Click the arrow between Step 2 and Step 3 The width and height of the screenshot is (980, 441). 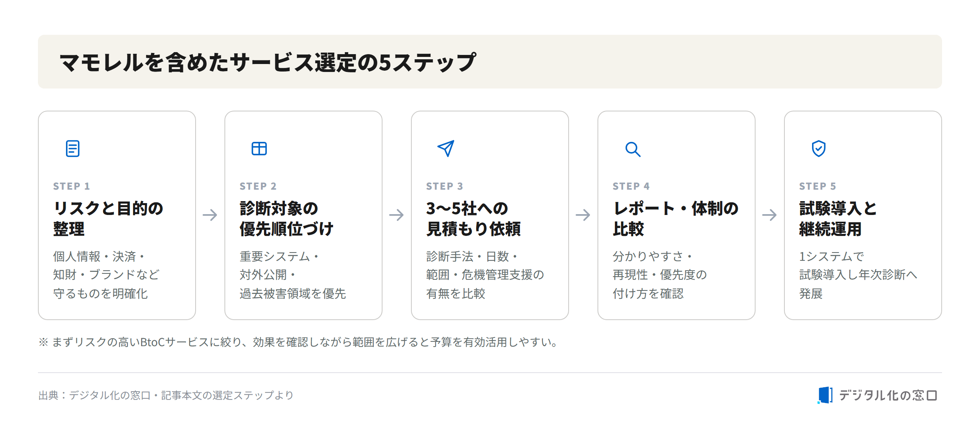(x=396, y=215)
